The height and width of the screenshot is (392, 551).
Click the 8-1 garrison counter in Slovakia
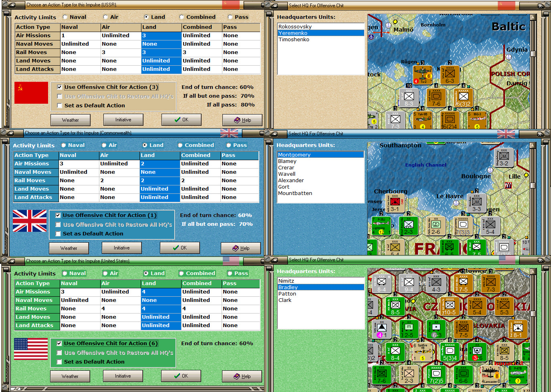pos(518,329)
